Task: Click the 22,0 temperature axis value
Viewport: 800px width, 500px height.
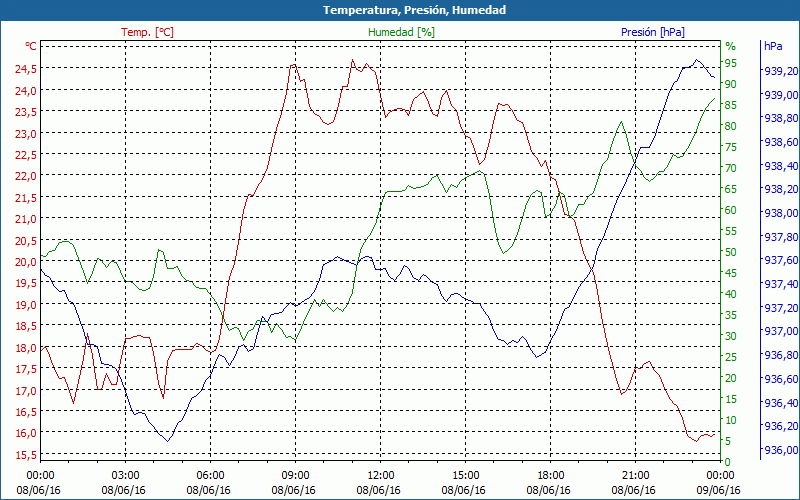Action: 26,176
